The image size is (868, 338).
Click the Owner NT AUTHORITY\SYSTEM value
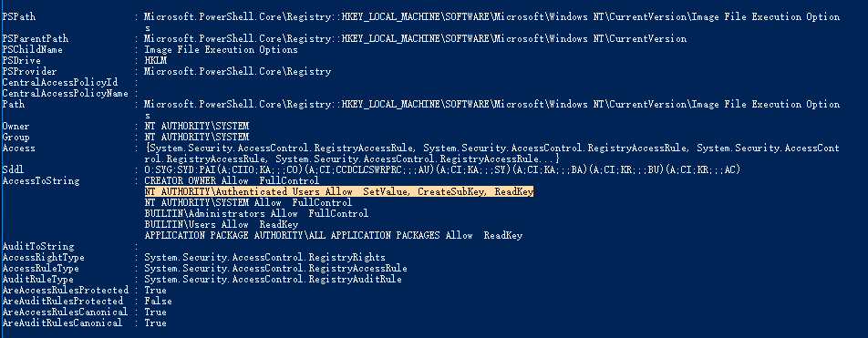point(197,126)
